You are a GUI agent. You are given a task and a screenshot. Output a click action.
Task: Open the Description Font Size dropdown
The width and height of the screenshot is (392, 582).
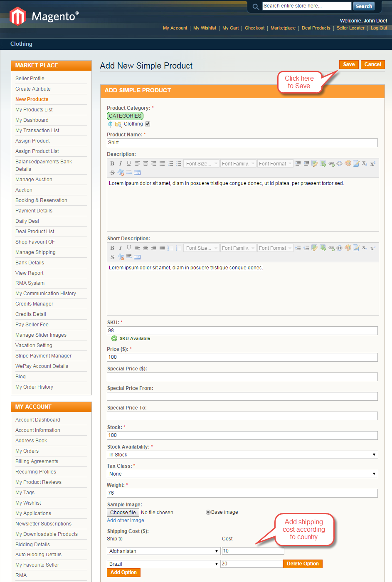click(202, 164)
